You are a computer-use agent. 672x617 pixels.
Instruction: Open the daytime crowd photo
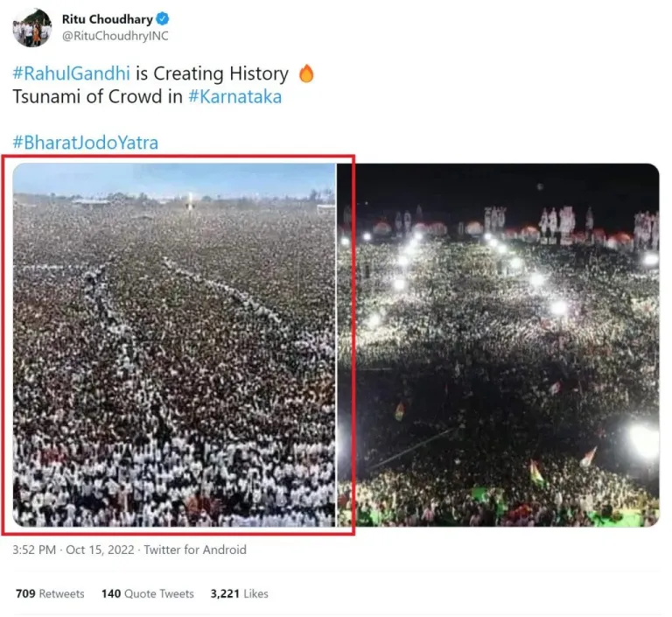point(175,345)
